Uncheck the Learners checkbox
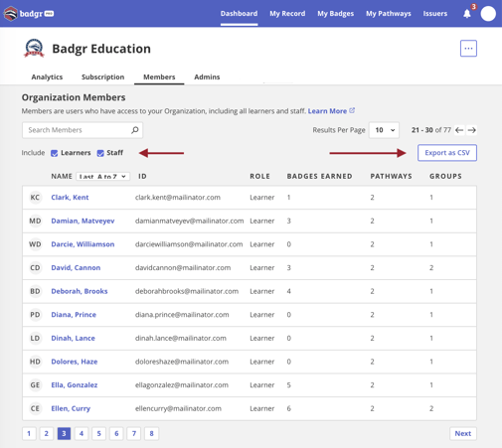 tap(55, 153)
